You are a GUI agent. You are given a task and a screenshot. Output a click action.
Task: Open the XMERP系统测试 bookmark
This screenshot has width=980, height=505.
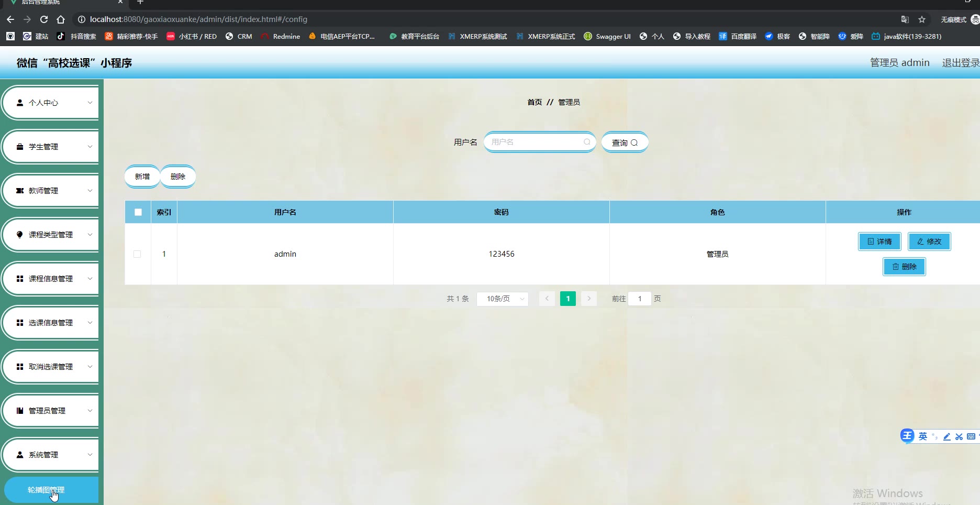[x=477, y=36]
